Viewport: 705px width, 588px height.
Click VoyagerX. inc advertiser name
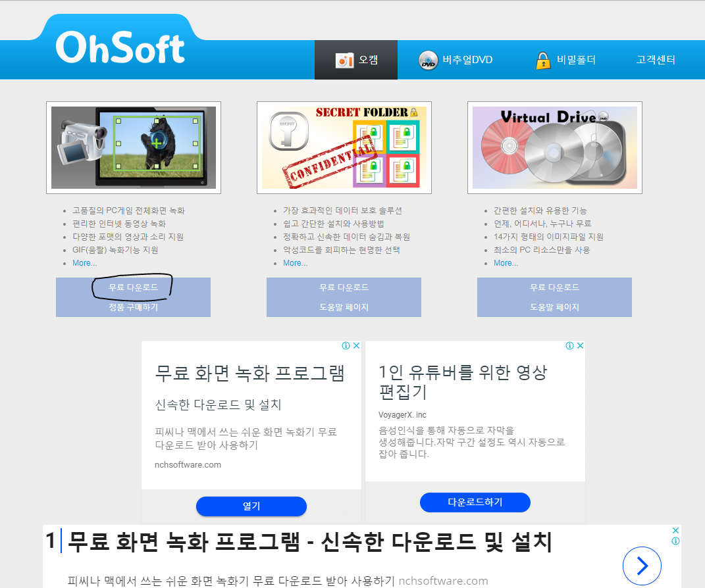point(402,415)
